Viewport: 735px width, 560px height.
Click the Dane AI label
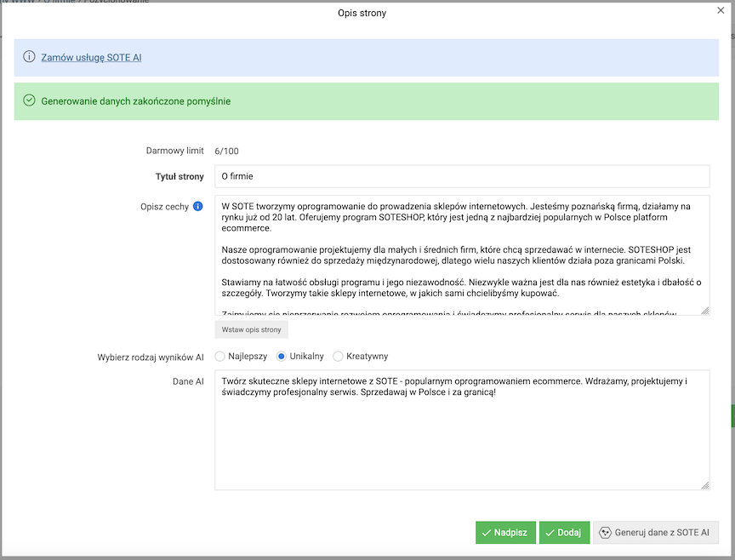[188, 382]
